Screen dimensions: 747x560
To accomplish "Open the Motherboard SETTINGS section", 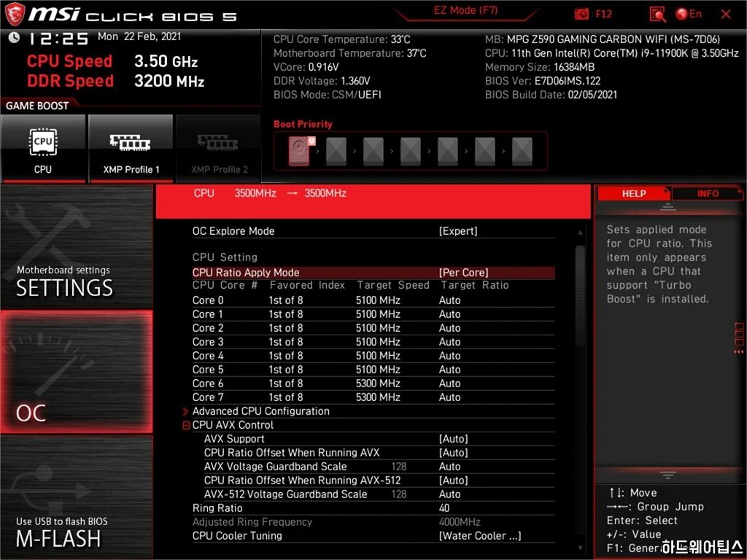I will [77, 248].
